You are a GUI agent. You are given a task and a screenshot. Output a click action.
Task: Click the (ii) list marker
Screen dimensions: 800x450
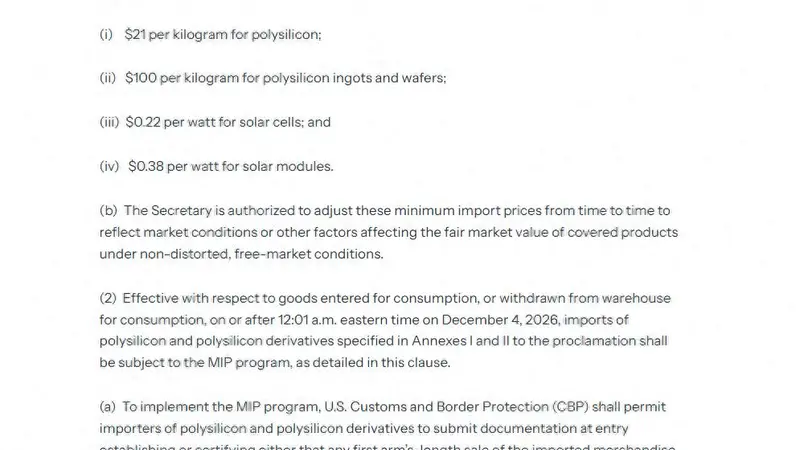[x=108, y=78]
